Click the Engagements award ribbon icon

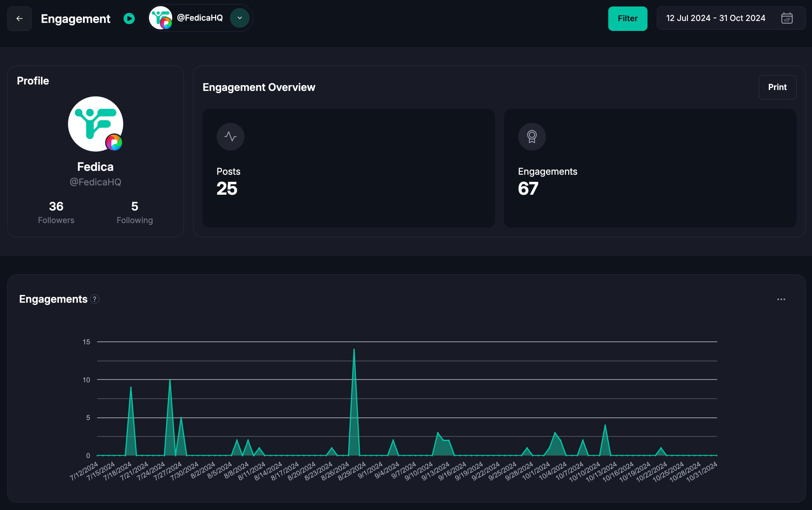point(531,136)
